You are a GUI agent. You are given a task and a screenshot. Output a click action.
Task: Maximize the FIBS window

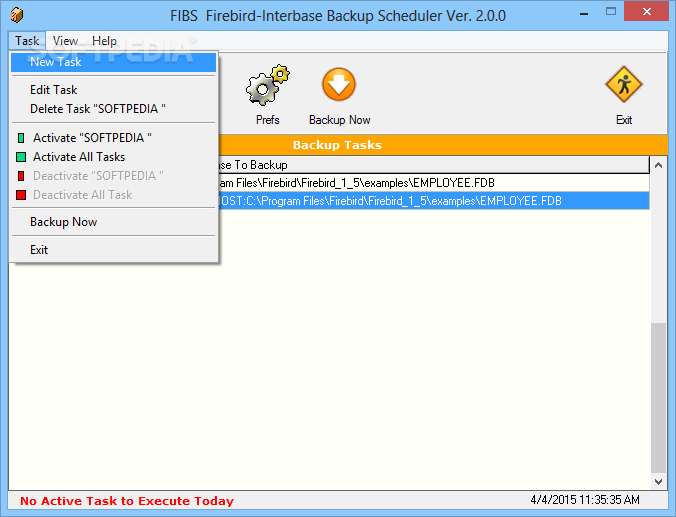pyautogui.click(x=611, y=12)
